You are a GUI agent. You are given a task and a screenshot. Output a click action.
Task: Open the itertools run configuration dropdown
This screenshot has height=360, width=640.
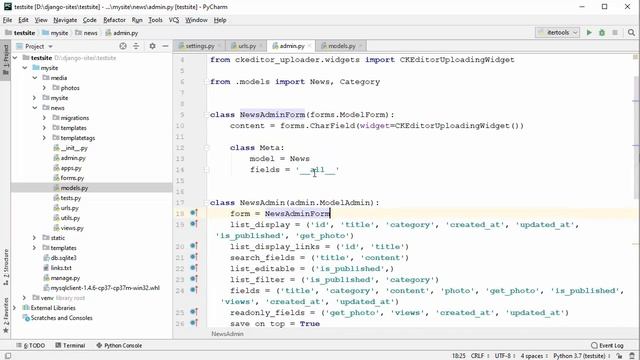click(558, 32)
